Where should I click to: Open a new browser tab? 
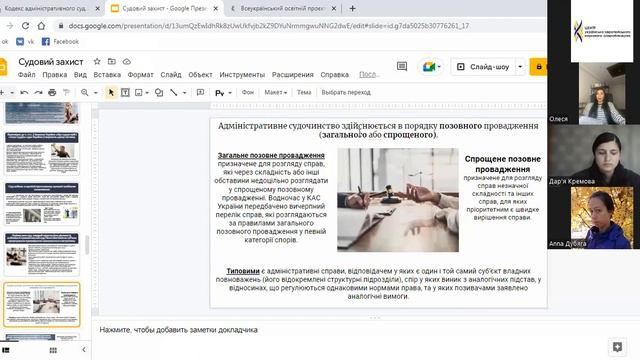coord(352,8)
